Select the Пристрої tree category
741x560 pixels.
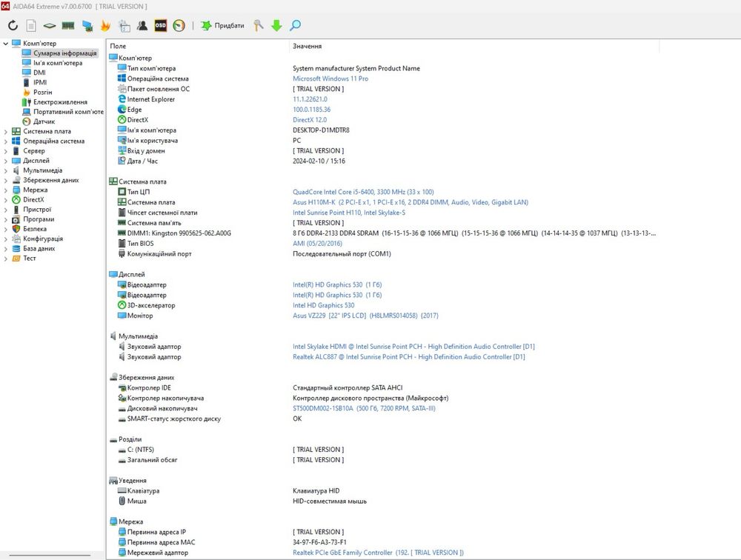(37, 210)
